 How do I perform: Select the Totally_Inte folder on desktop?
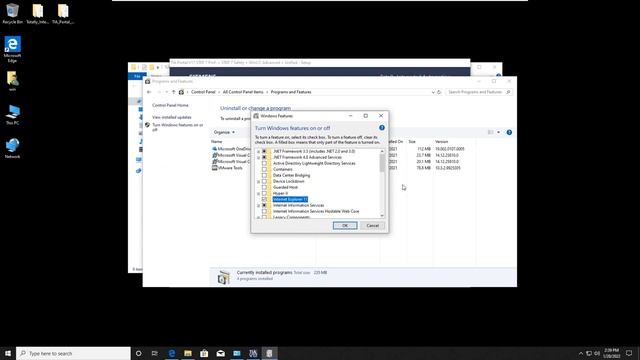[38, 13]
